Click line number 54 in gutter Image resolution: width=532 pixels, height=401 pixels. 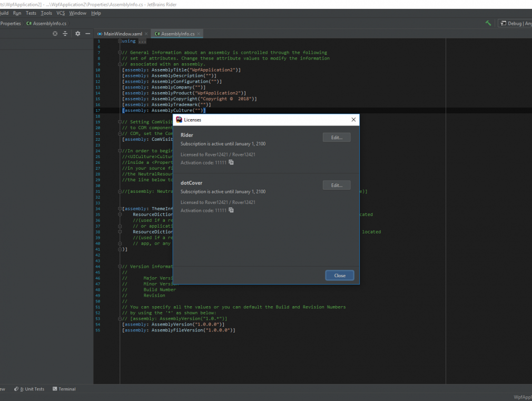98,324
